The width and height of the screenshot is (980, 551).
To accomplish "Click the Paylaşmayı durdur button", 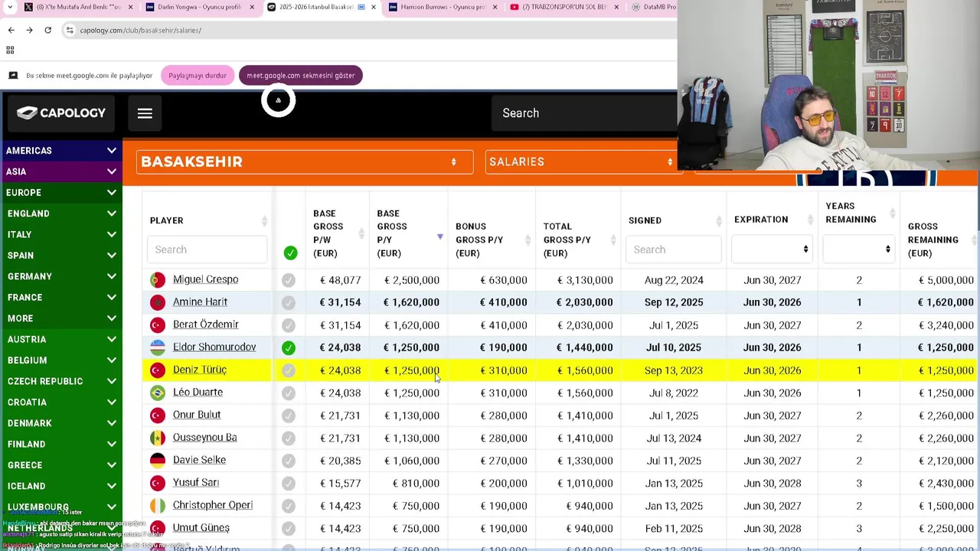I will 198,76.
